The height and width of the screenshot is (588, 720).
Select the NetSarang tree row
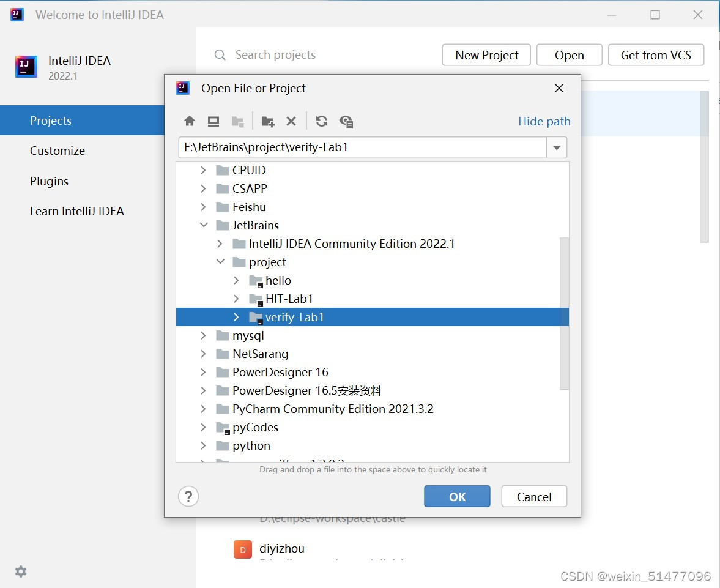click(x=373, y=354)
